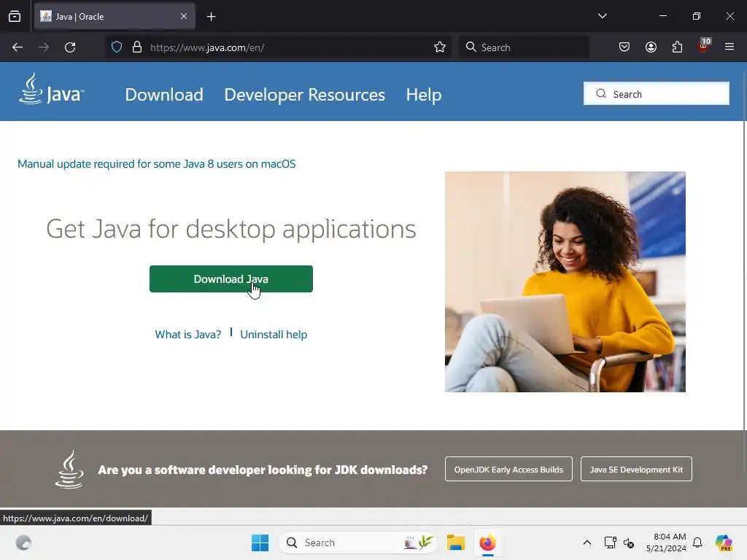Open Copilot preview icon in taskbar
Viewport: 747px width, 560px height.
724,542
